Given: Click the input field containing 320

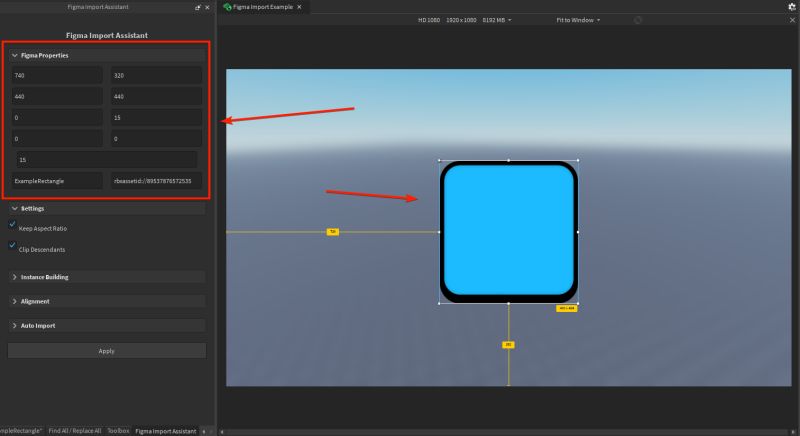Looking at the screenshot, I should click(156, 75).
